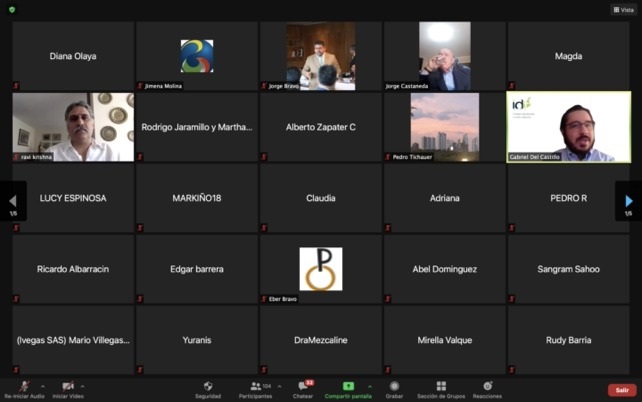Click muted mic icon on PEDRO R tile
This screenshot has height=402, width=642.
pyautogui.click(x=512, y=228)
